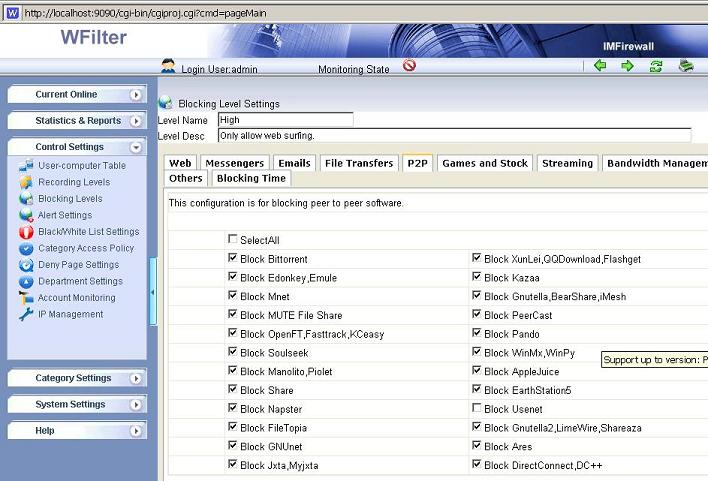Click the red Monitoring State stop icon
The image size is (708, 481).
click(x=409, y=66)
